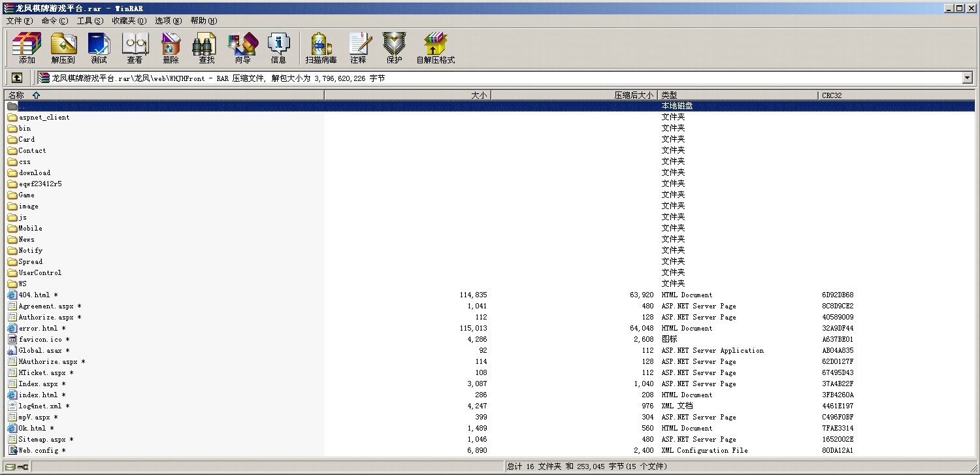
Task: Click the SFX (自解压格式) icon
Action: tap(435, 48)
